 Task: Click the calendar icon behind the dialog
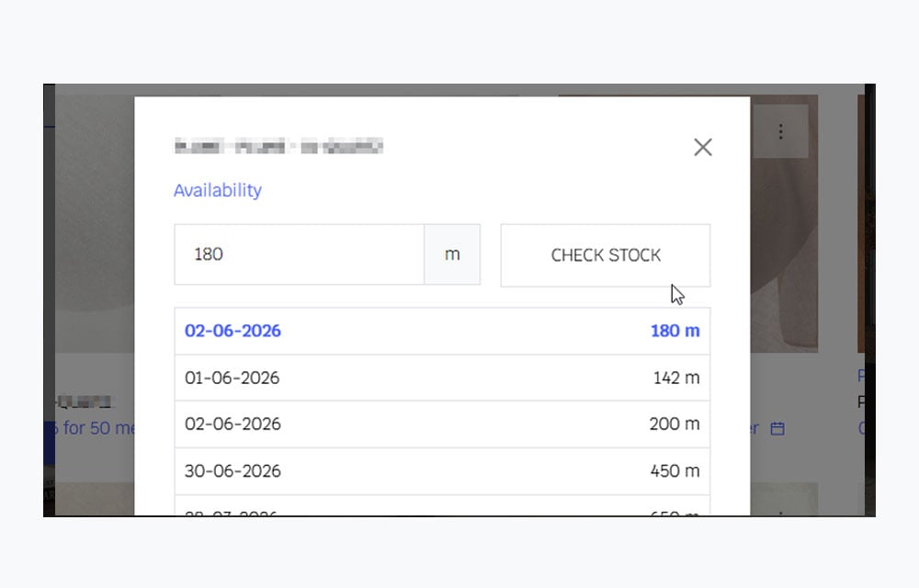pos(777,429)
